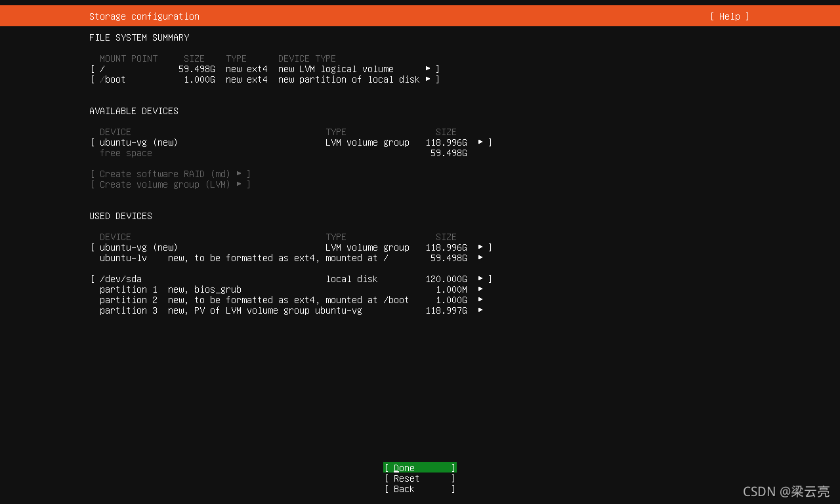Image resolution: width=840 pixels, height=504 pixels.
Task: Click the AVAILABLE DEVICES heading
Action: (x=134, y=111)
